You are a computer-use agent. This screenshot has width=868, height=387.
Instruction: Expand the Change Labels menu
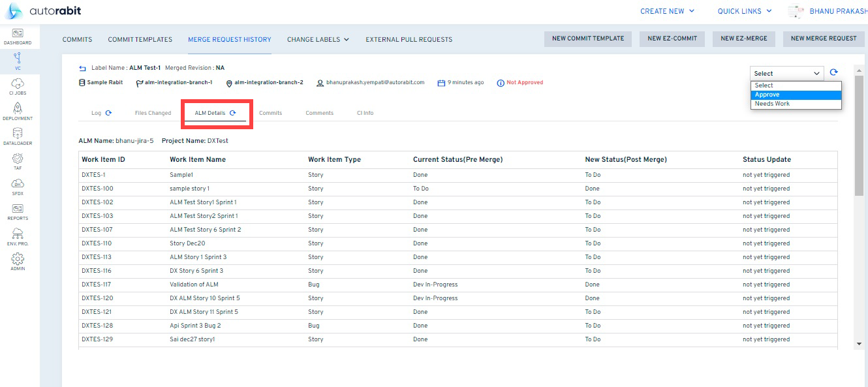point(318,39)
